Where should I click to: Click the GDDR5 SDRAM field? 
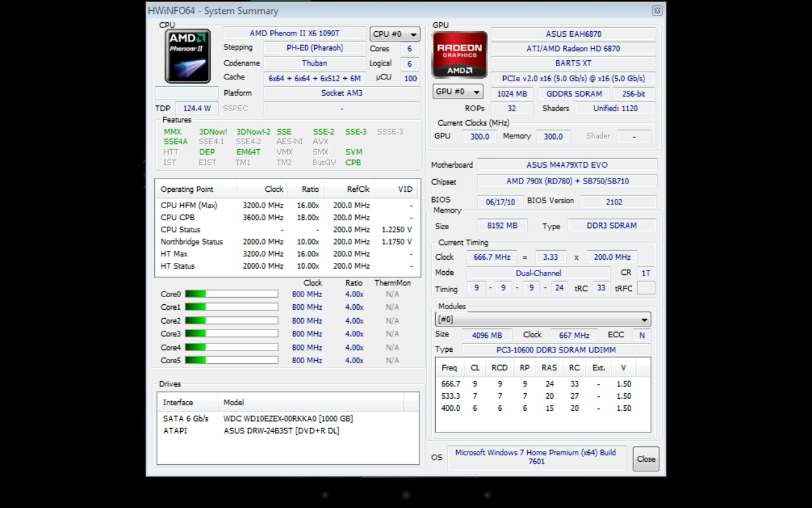click(x=574, y=93)
